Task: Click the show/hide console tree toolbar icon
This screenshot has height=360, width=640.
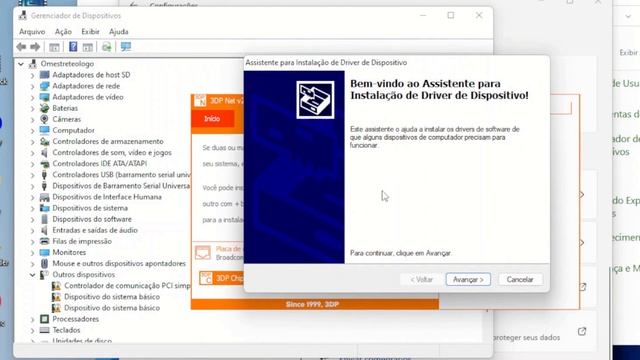Action: pos(54,47)
